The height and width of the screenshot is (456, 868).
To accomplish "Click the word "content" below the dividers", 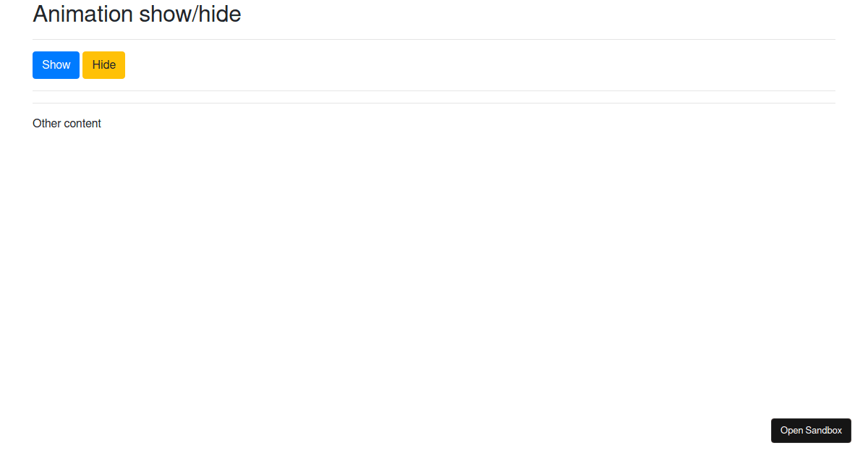I will pos(82,123).
